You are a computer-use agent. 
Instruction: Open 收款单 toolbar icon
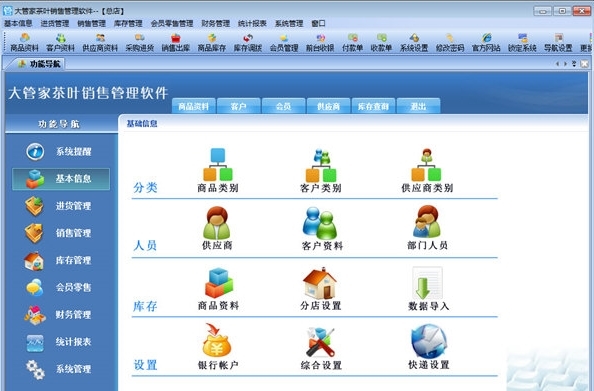tap(381, 42)
